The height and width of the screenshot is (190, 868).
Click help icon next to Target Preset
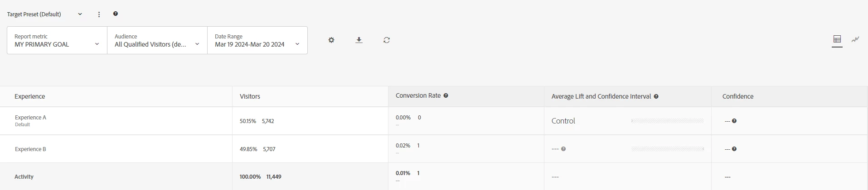116,14
